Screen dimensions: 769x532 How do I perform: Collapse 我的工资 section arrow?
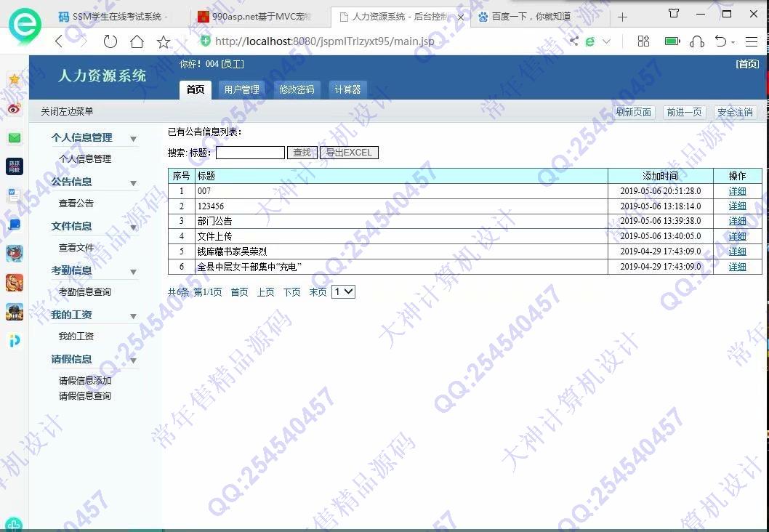pyautogui.click(x=134, y=316)
